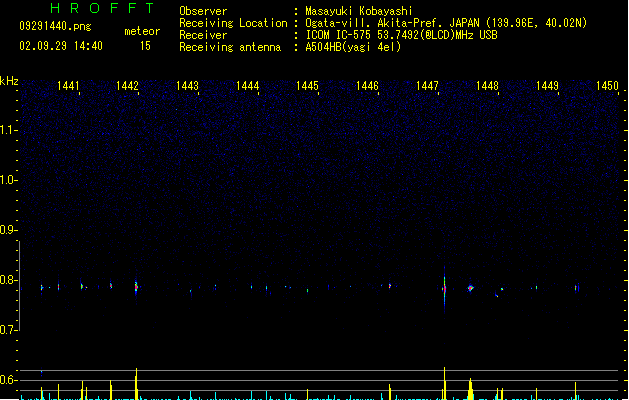This screenshot has height=400, width=629.
Task: Click the 1443 time axis marker
Action: [x=187, y=86]
